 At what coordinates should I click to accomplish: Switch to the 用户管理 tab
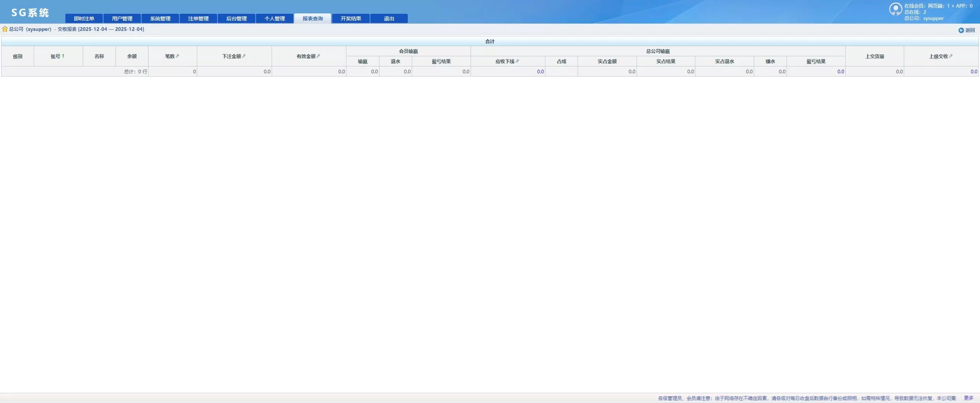122,18
